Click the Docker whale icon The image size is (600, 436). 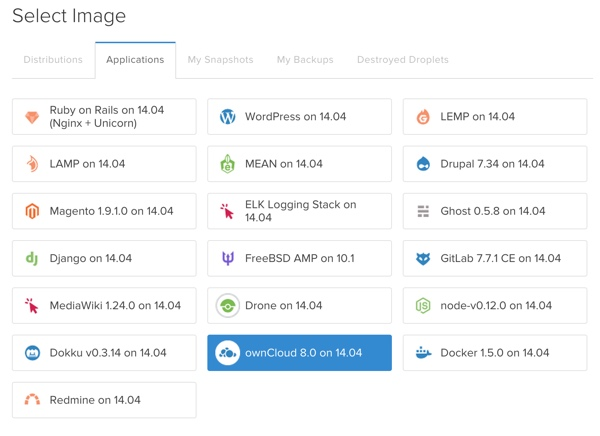423,353
